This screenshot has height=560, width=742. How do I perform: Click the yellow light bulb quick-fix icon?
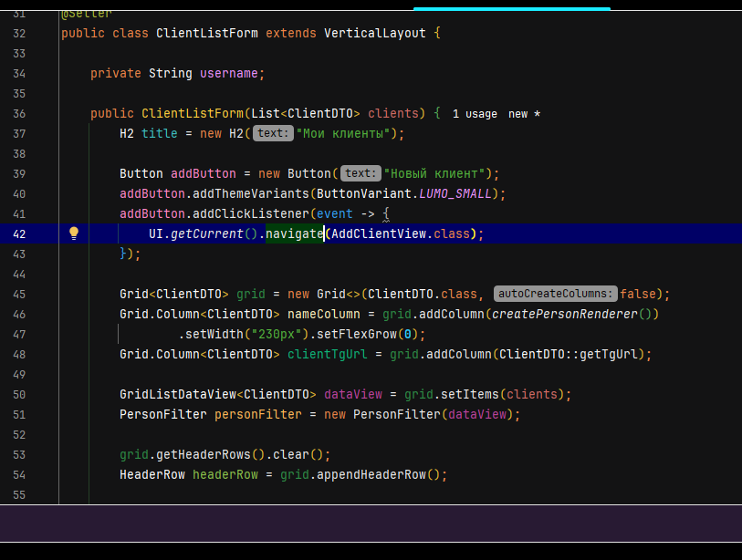pos(75,233)
